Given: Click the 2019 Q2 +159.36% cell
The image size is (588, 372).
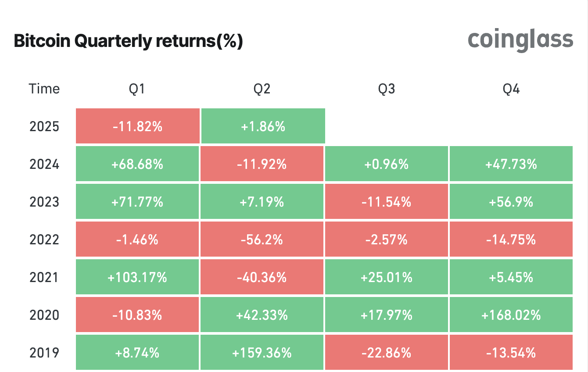Looking at the screenshot, I should click(x=262, y=353).
